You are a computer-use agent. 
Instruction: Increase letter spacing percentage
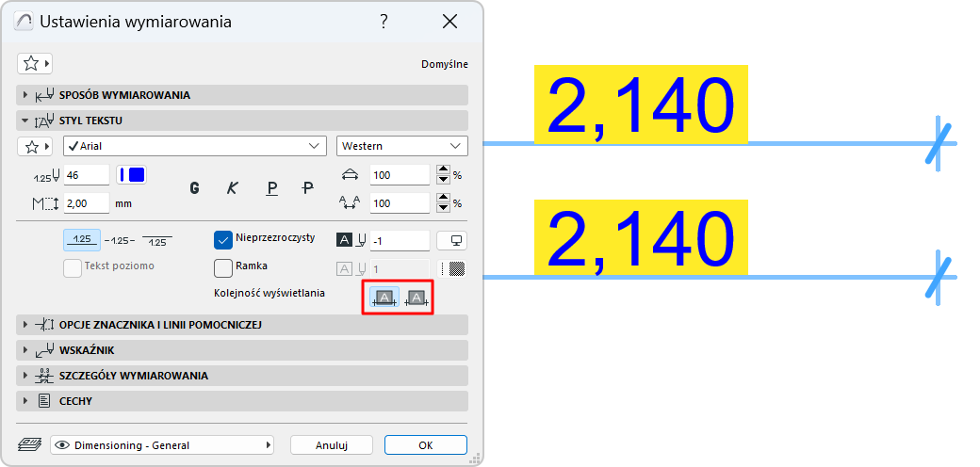coord(443,198)
